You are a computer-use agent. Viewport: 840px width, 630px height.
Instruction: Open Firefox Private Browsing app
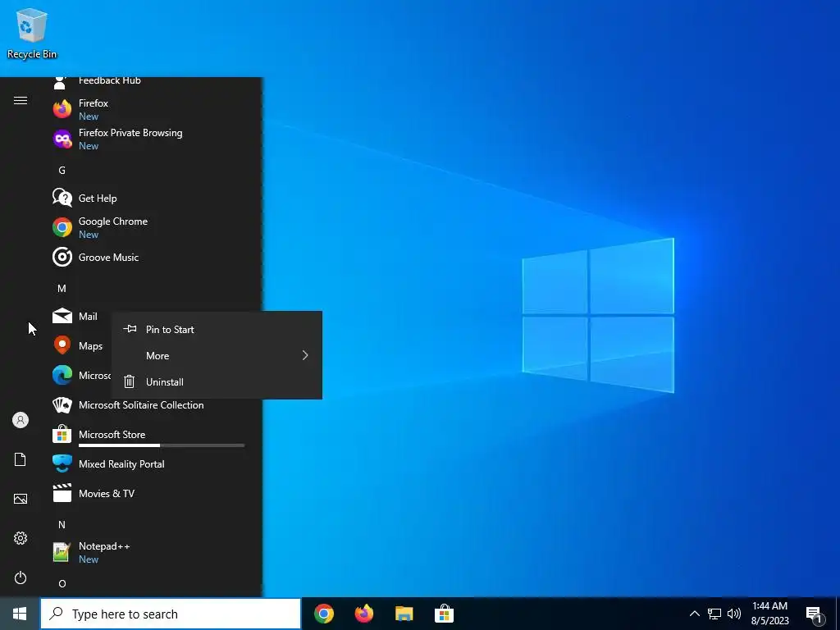(x=149, y=139)
